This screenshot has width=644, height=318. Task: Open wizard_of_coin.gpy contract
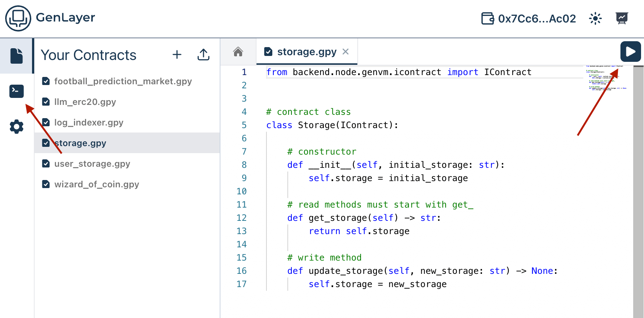coord(96,184)
